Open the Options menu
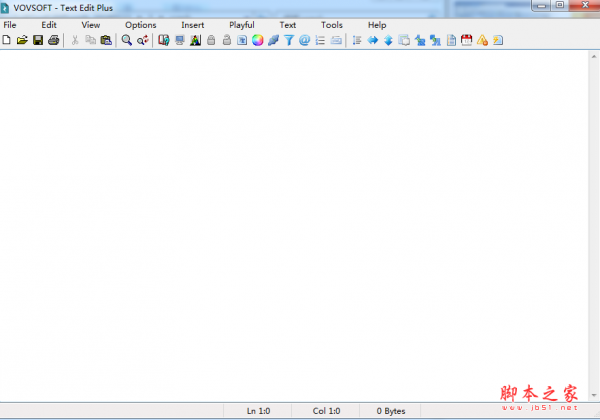The height and width of the screenshot is (420, 600). coord(140,25)
